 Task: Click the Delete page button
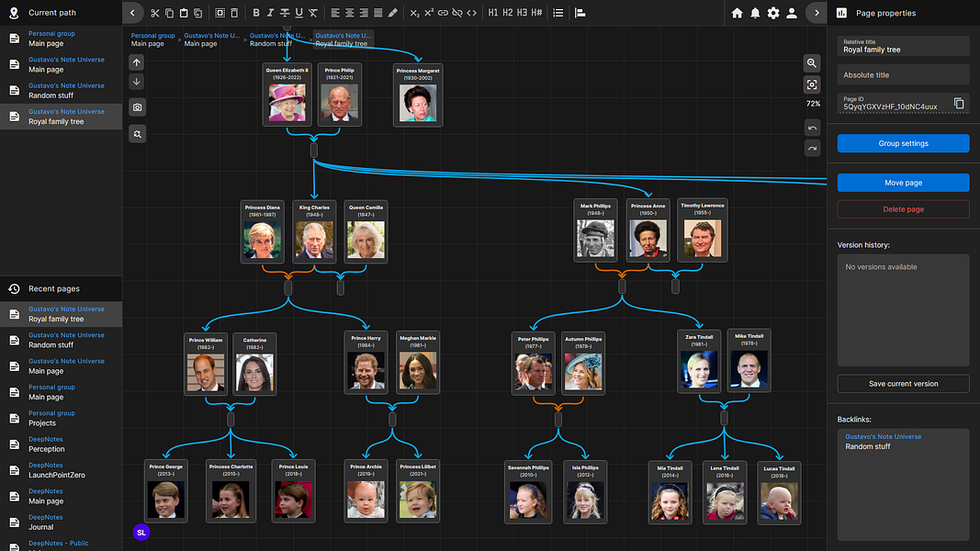[x=903, y=209]
